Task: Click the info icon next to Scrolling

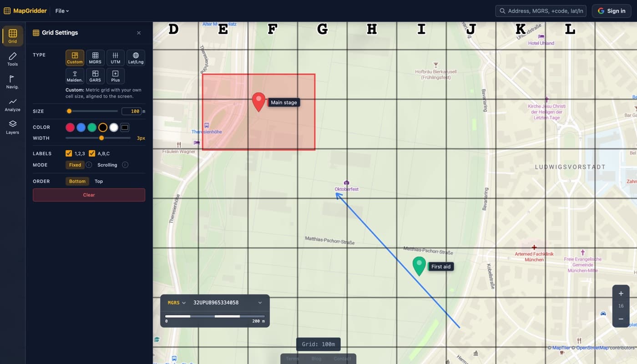Action: 125,165
